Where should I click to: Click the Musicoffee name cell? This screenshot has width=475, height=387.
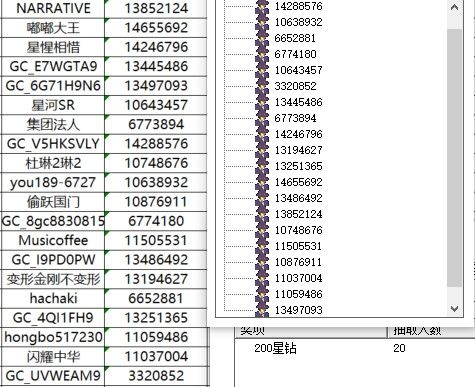point(53,241)
